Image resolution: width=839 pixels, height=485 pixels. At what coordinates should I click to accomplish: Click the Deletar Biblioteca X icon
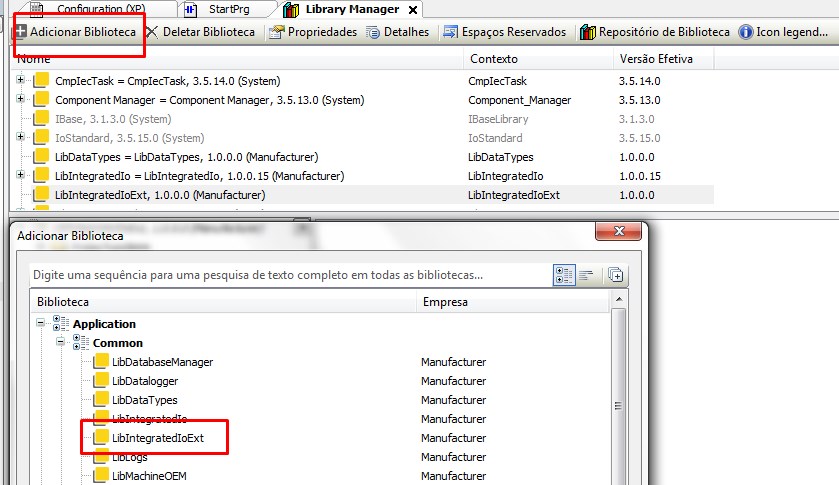152,32
